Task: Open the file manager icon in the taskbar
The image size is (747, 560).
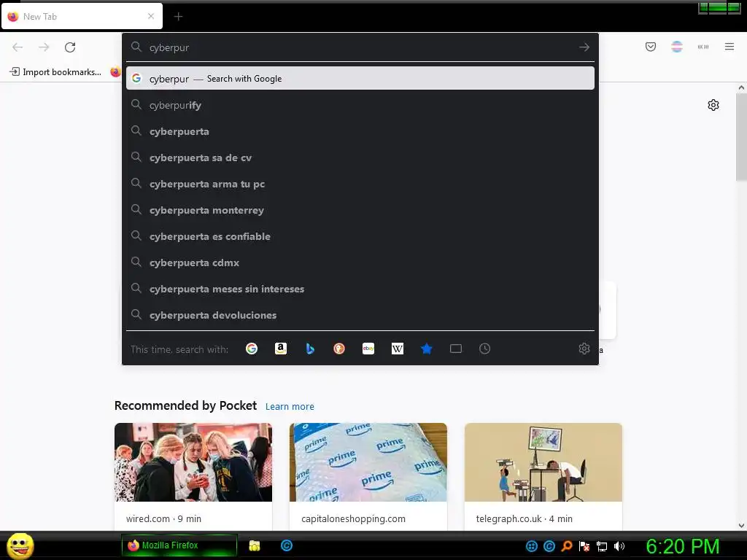Action: pos(255,545)
